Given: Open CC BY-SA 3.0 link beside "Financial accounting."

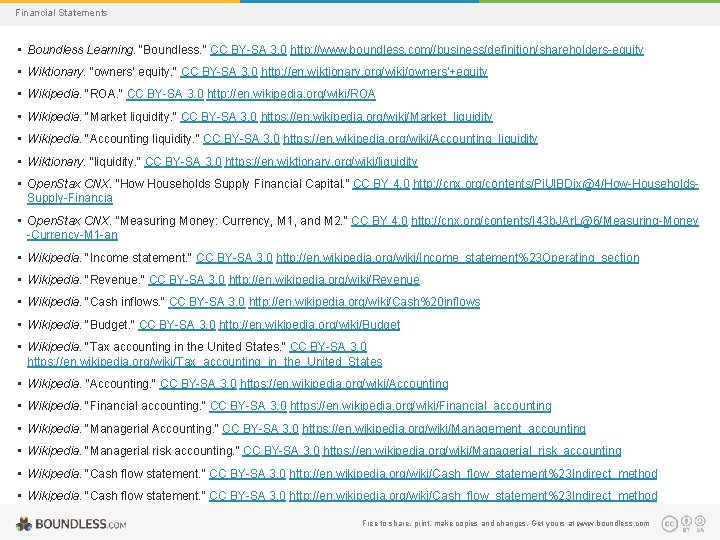Looking at the screenshot, I should (248, 406).
